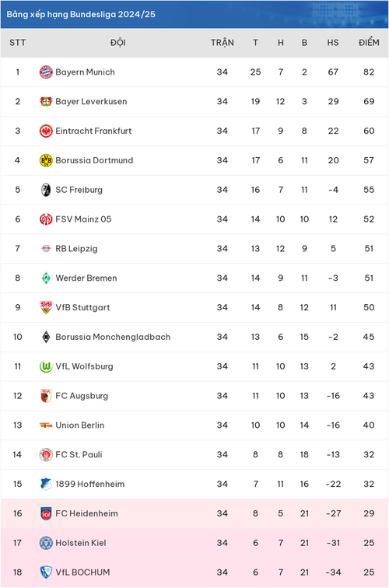Image resolution: width=389 pixels, height=588 pixels.
Task: Click the FC St. Pauli team name
Action: click(79, 454)
